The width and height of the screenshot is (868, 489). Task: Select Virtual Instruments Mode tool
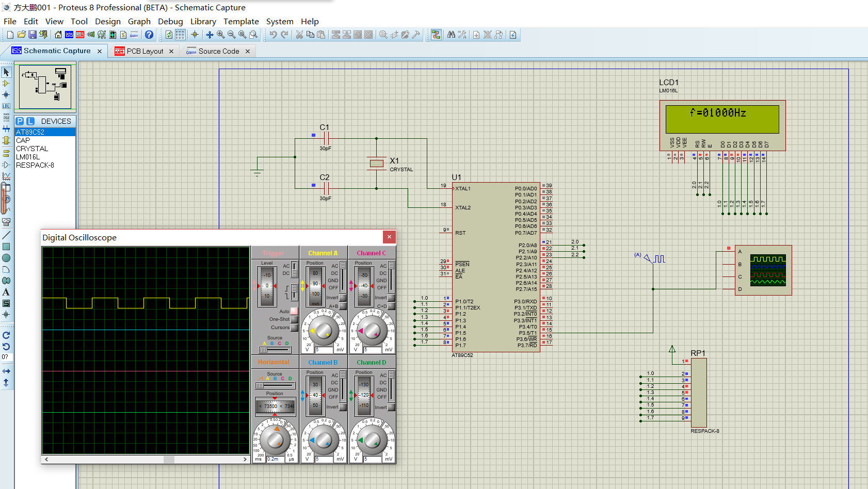click(x=6, y=222)
